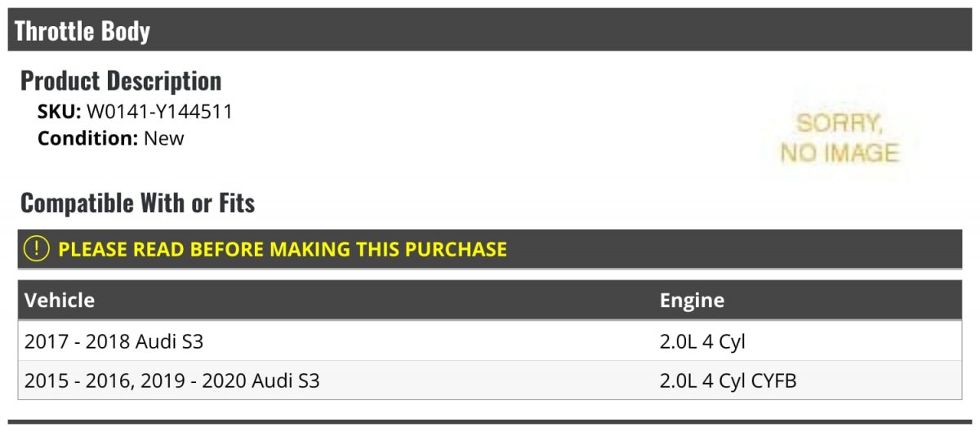Click the SKU label
This screenshot has width=980, height=432.
tap(60, 112)
